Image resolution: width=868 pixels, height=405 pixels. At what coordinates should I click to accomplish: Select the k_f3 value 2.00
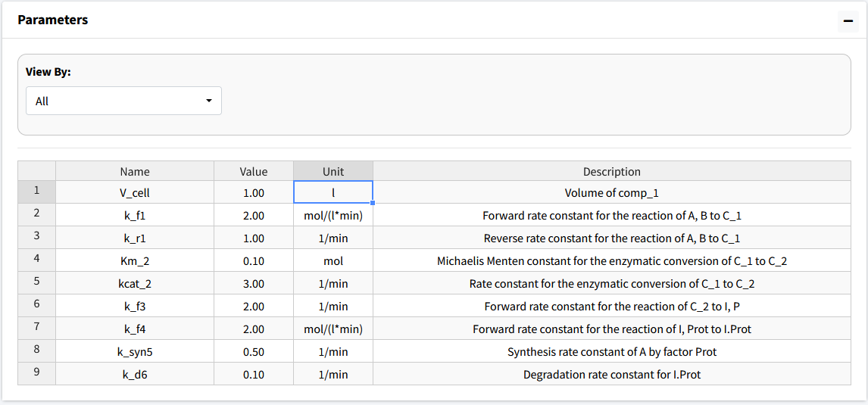tap(254, 306)
